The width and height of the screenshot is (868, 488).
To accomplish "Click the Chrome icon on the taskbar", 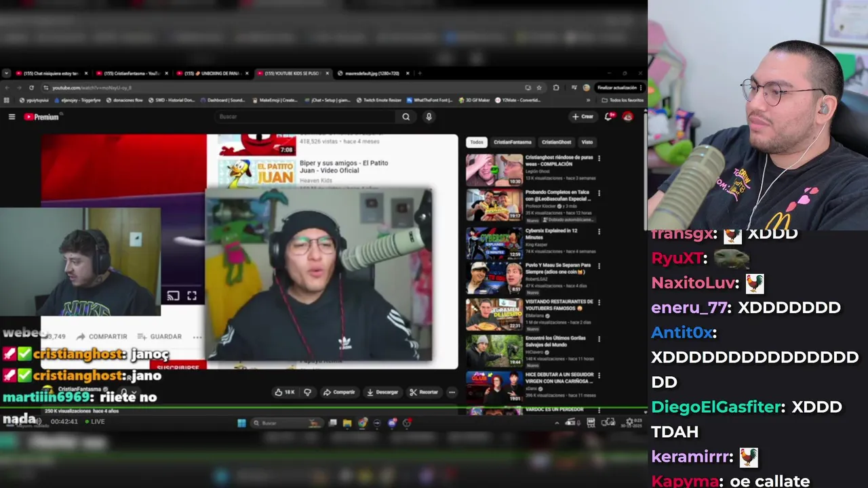I will [x=362, y=423].
